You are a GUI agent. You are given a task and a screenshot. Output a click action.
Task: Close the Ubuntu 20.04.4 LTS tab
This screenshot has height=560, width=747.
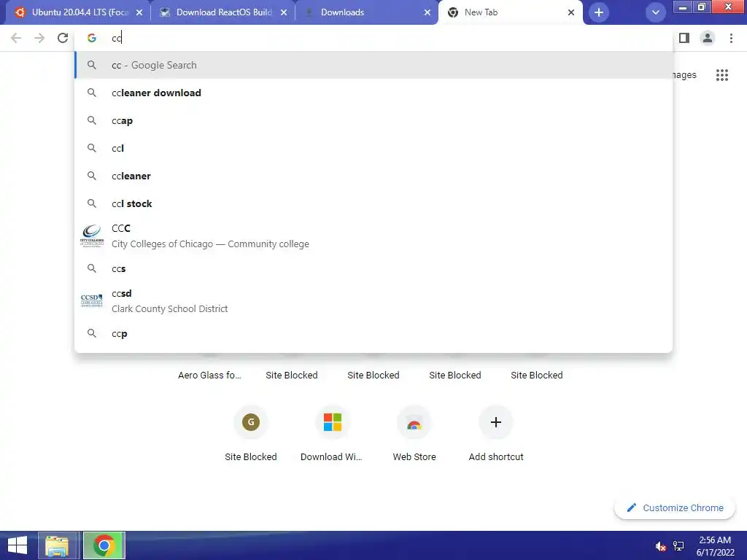(139, 12)
